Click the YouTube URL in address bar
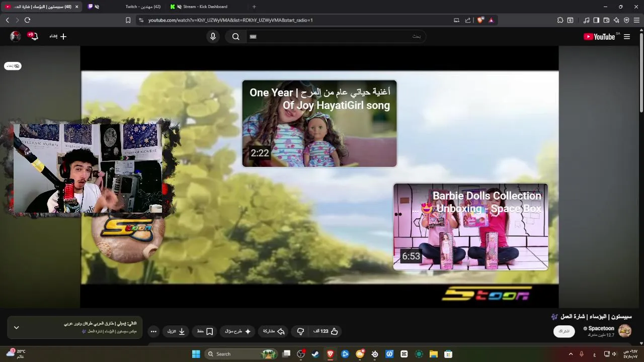 (230, 20)
